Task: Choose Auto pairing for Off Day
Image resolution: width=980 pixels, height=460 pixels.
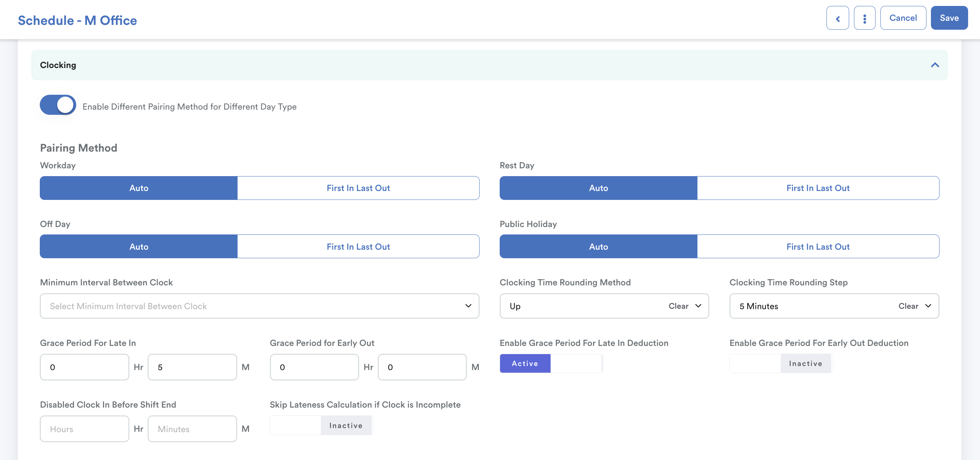Action: 138,247
